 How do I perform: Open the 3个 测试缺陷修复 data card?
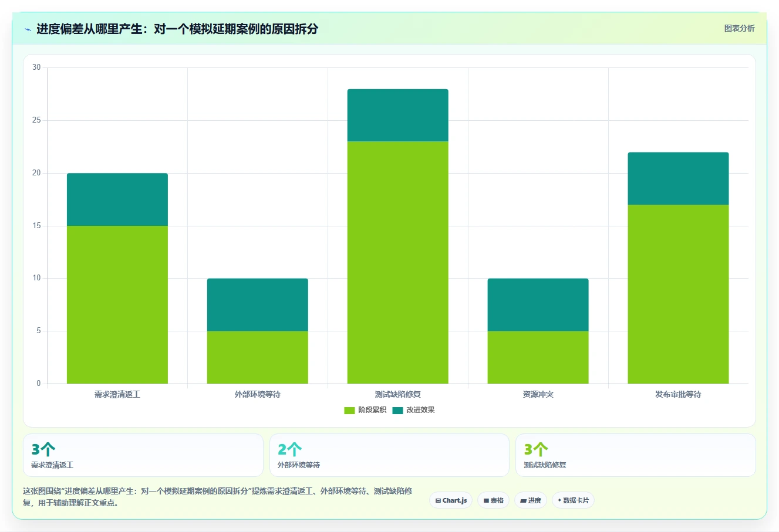pyautogui.click(x=636, y=455)
